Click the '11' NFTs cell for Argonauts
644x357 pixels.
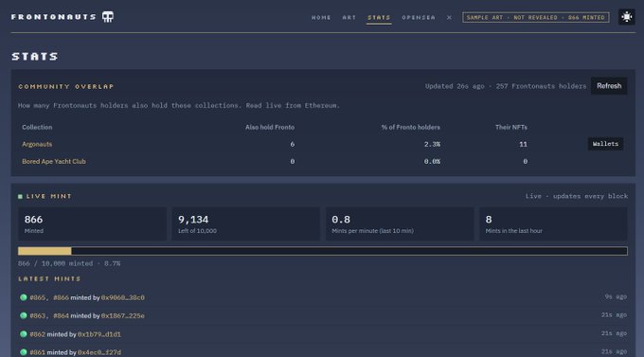[x=523, y=144]
